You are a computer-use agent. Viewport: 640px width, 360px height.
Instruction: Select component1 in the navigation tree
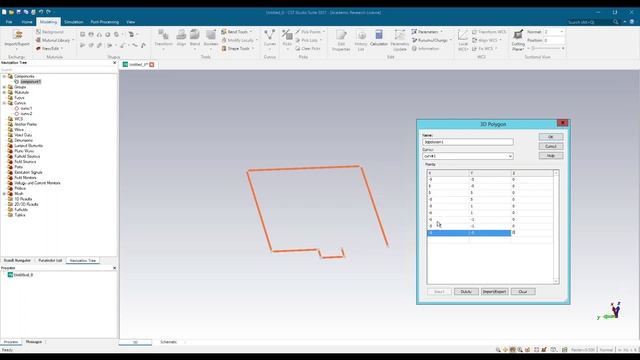[30, 82]
